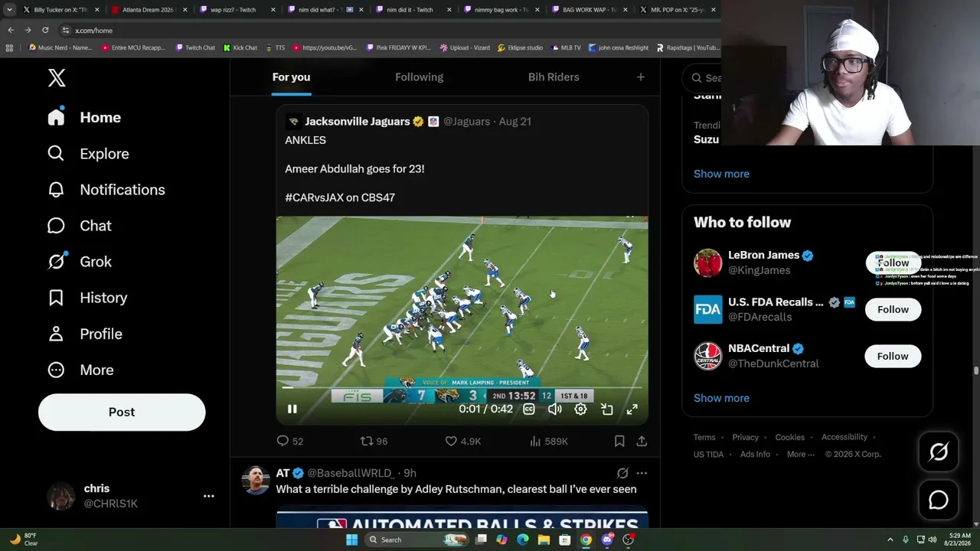Open Microsoft Edge from the taskbar
Image resolution: width=980 pixels, height=551 pixels.
(522, 540)
